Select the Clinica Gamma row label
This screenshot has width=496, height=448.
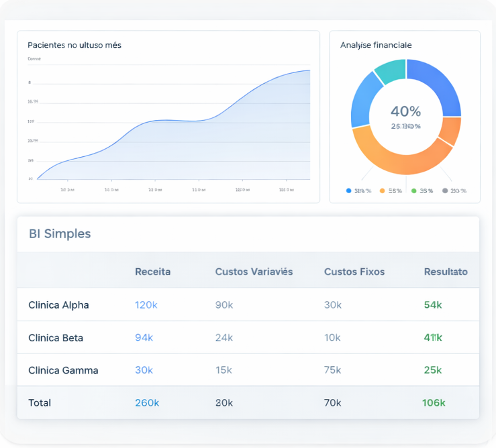click(x=63, y=370)
